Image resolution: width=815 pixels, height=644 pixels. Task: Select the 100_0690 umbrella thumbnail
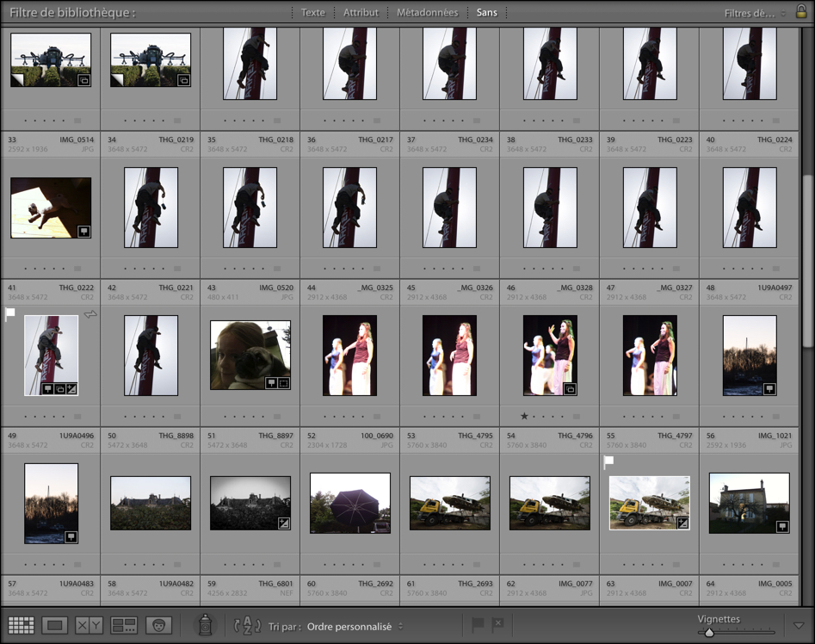pyautogui.click(x=349, y=503)
